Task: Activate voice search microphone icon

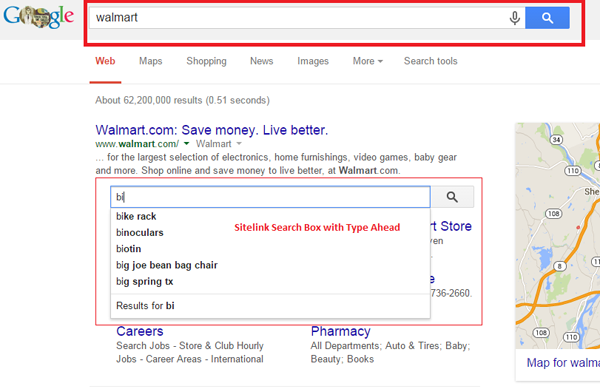Action: coord(515,18)
